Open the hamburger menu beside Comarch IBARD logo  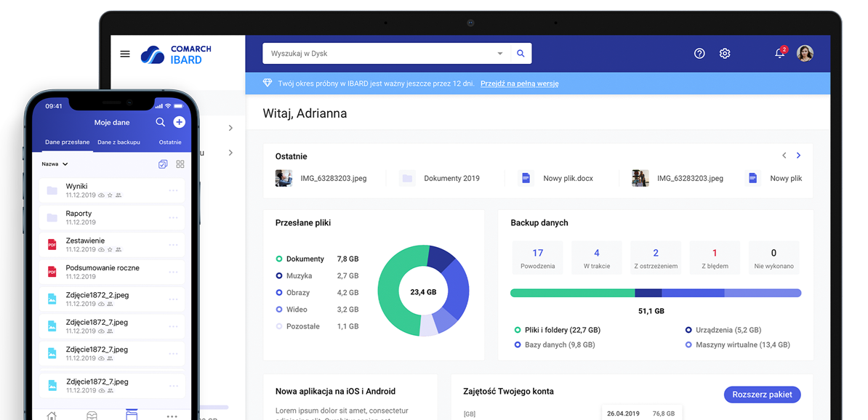[x=125, y=54]
